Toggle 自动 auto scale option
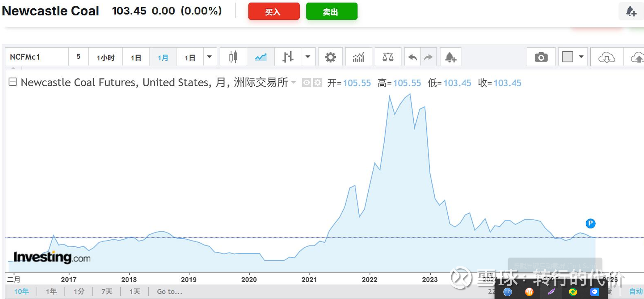644x299 pixels. pyautogui.click(x=636, y=291)
